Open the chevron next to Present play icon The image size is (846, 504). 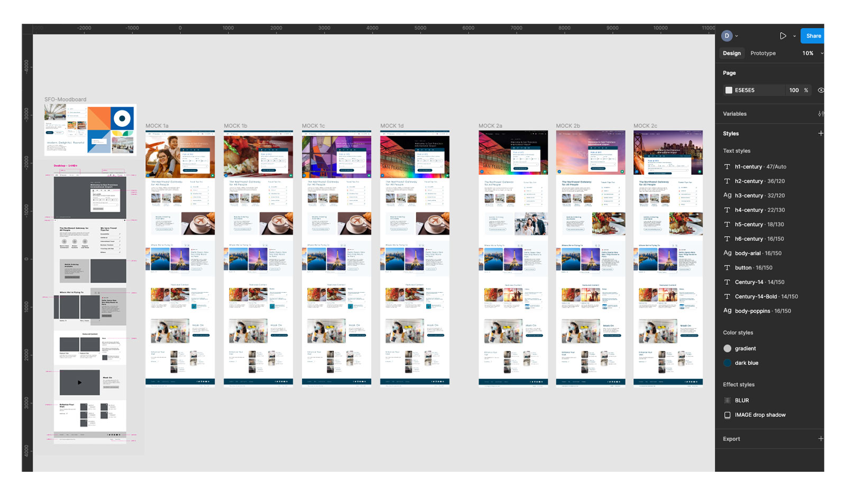tap(794, 36)
